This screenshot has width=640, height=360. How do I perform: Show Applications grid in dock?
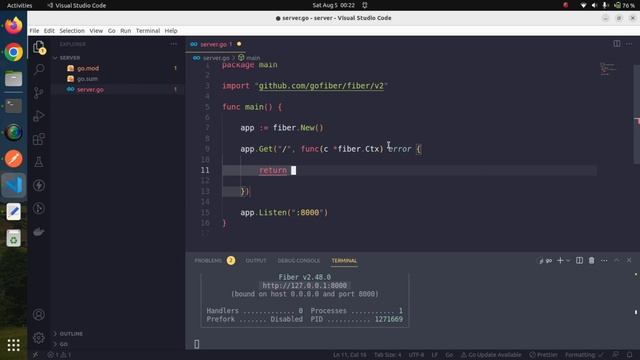13,345
